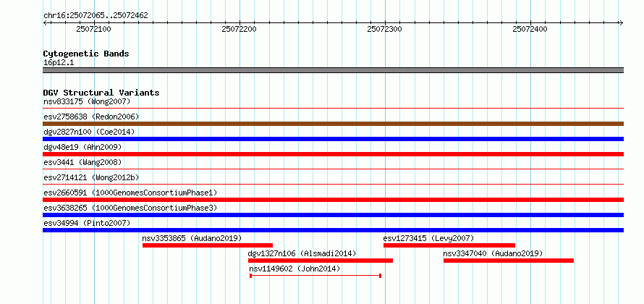Viewport: 644px width, 304px height.
Task: Select the red esv1273415 variant bar
Action: click(449, 245)
